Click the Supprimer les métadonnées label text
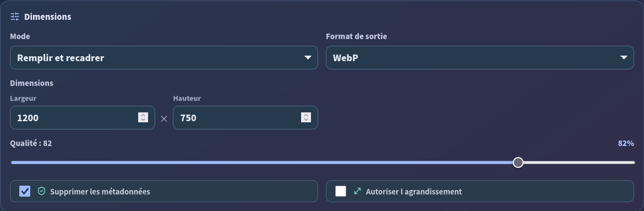 (x=100, y=192)
